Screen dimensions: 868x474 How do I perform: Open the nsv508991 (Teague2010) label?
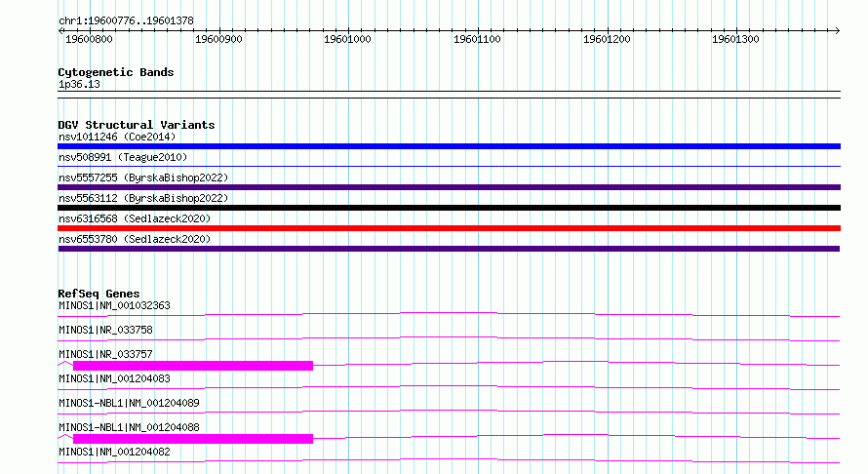(123, 157)
